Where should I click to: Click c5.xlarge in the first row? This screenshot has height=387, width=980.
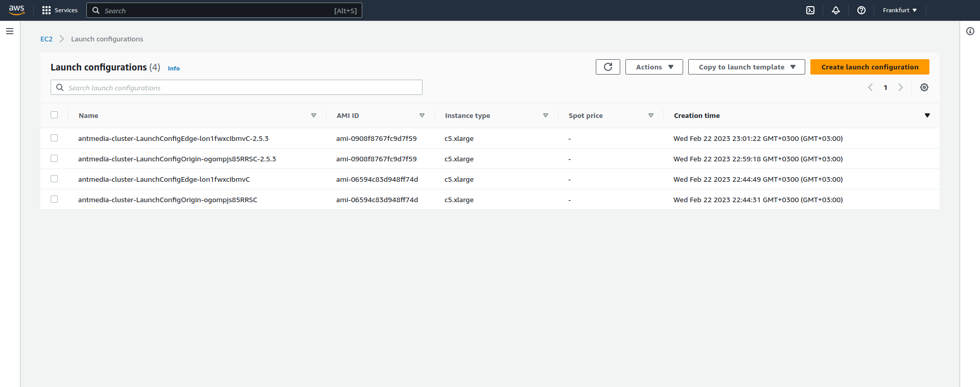pyautogui.click(x=459, y=138)
